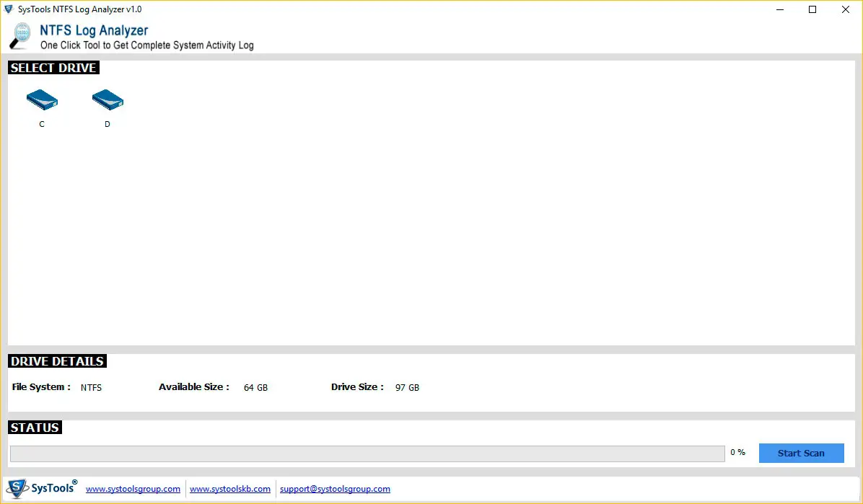Click the 64 GB available size value

(x=256, y=387)
